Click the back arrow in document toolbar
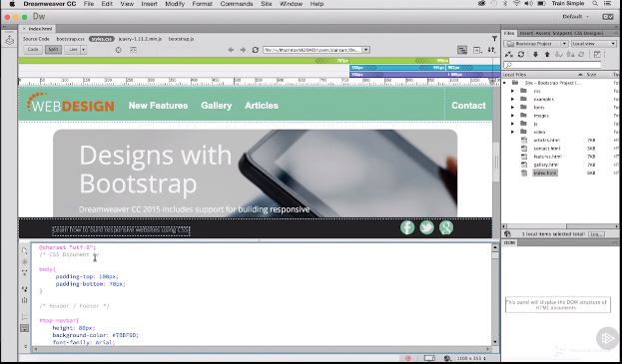Image resolution: width=622 pixels, height=364 pixels. pos(231,50)
